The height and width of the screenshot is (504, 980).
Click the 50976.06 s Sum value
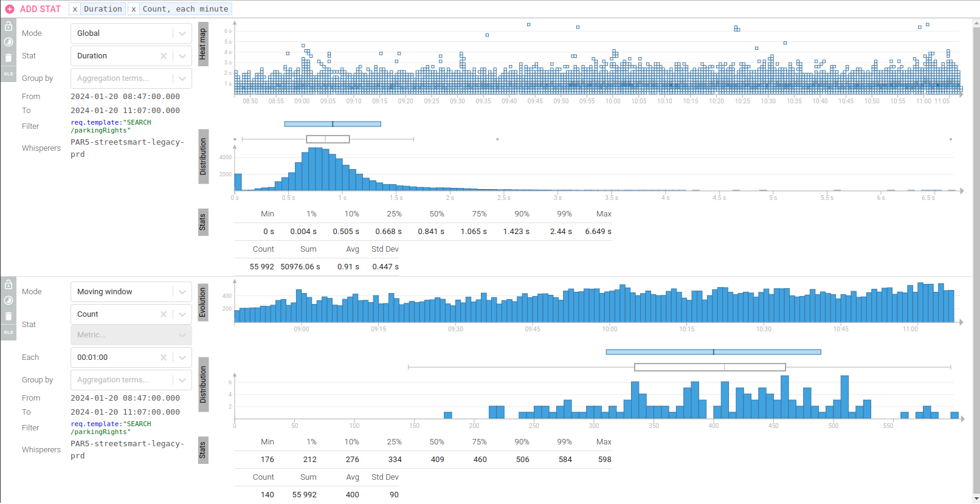pos(300,267)
